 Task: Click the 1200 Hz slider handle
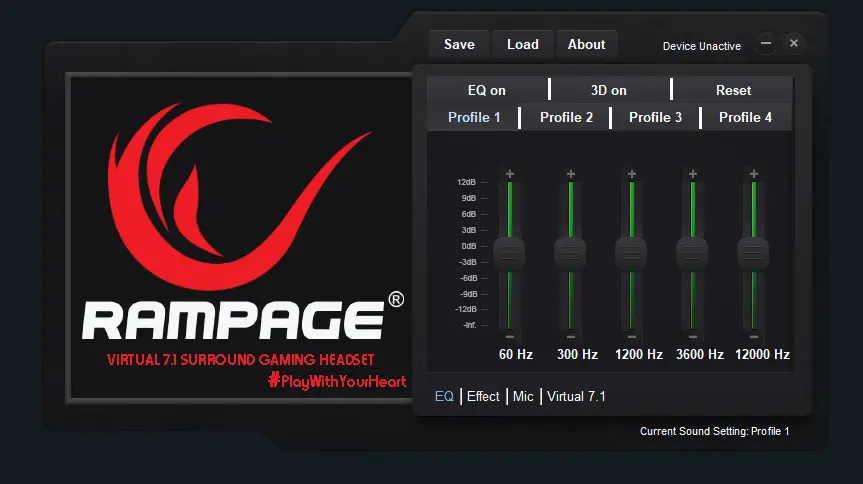[x=631, y=253]
